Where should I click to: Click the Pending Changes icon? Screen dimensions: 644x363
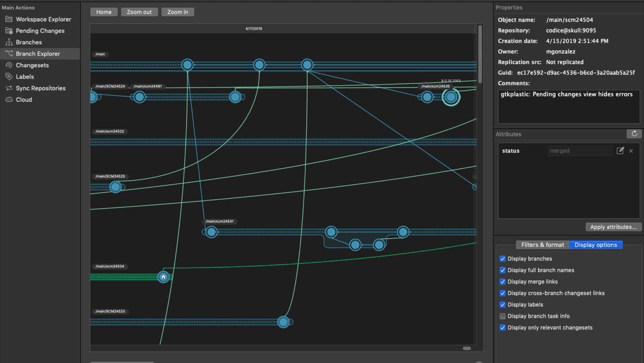[x=9, y=30]
